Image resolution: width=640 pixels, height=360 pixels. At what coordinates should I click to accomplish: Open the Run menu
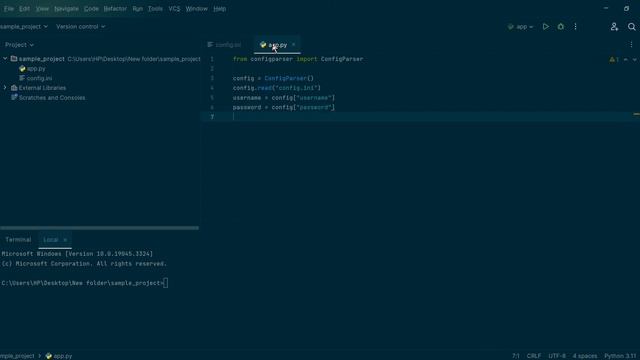click(x=138, y=9)
